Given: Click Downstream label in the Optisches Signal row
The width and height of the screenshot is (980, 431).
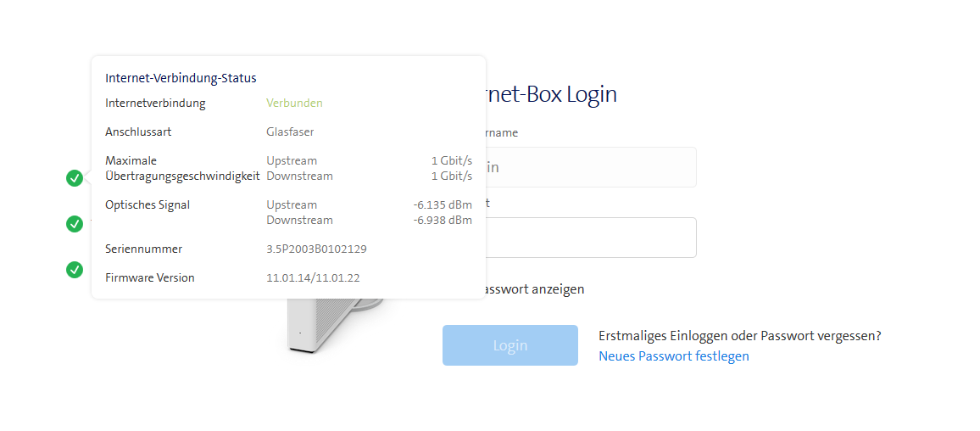Looking at the screenshot, I should coord(299,221).
